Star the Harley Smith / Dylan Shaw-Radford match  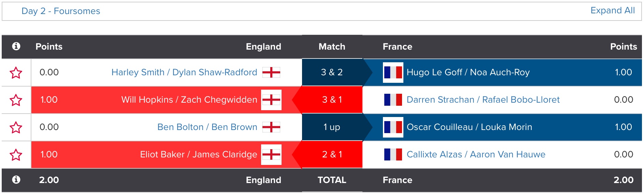[16, 73]
